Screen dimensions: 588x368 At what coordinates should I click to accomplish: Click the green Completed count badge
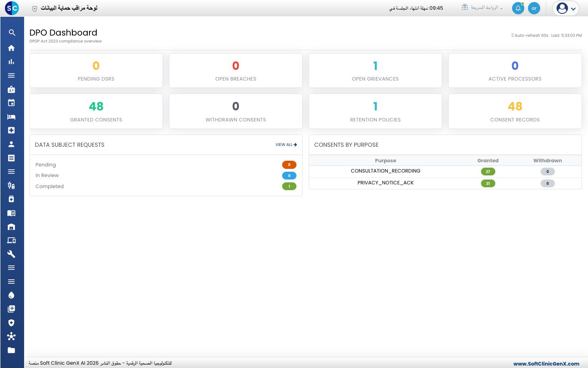pos(289,186)
